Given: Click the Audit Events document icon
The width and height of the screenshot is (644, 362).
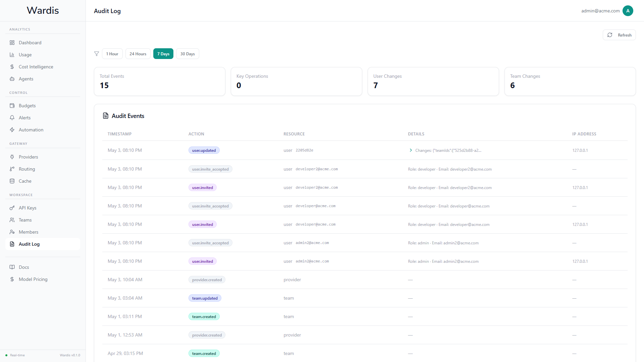Looking at the screenshot, I should (106, 116).
